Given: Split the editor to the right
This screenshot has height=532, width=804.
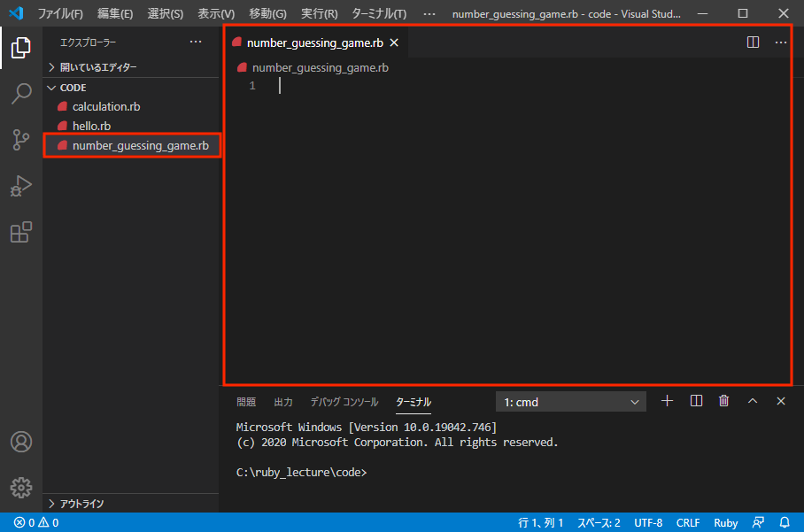Looking at the screenshot, I should pos(753,42).
